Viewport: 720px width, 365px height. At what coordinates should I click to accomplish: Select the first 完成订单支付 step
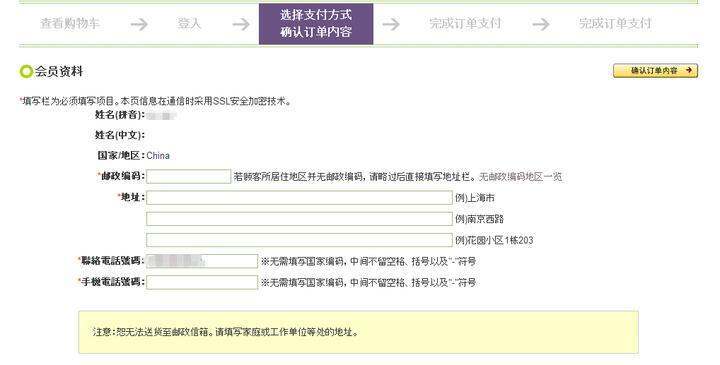click(x=465, y=23)
